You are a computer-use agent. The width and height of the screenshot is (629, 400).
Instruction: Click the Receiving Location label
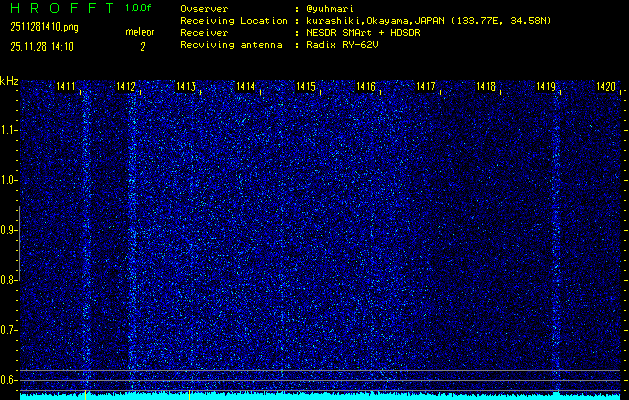point(234,21)
